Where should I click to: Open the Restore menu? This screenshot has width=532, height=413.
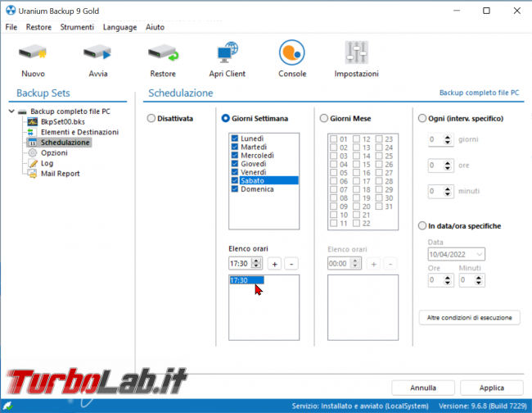[38, 27]
